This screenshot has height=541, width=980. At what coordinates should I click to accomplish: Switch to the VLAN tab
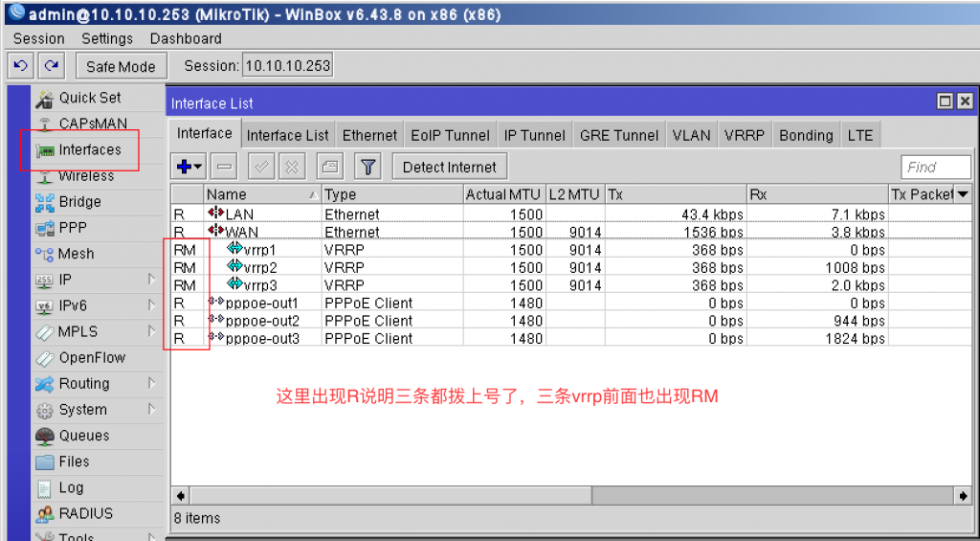[x=691, y=135]
